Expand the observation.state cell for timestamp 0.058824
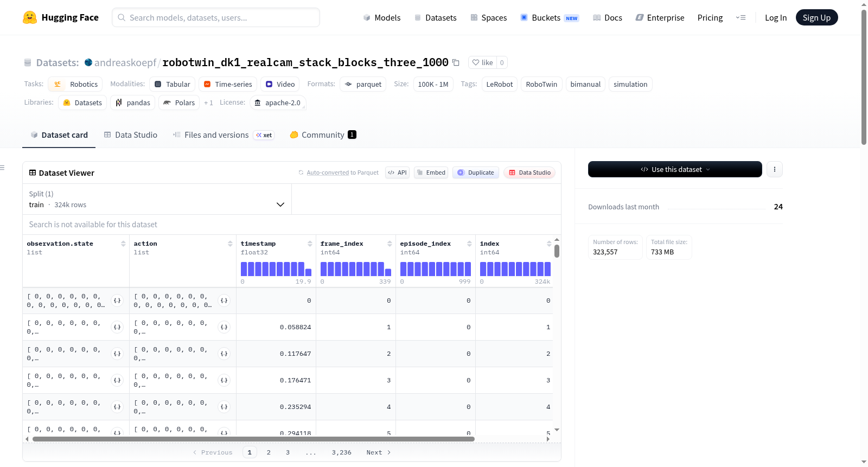The width and height of the screenshot is (868, 467). point(117,327)
